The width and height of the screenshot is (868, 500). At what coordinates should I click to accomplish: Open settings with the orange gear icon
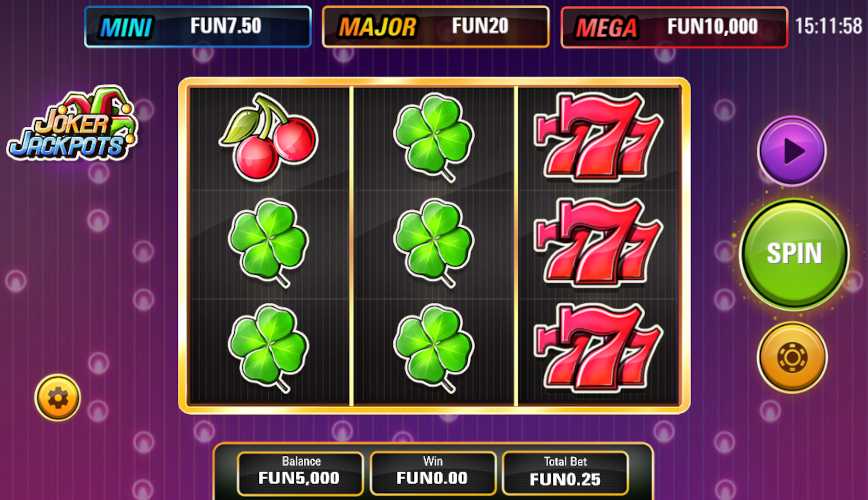[58, 398]
